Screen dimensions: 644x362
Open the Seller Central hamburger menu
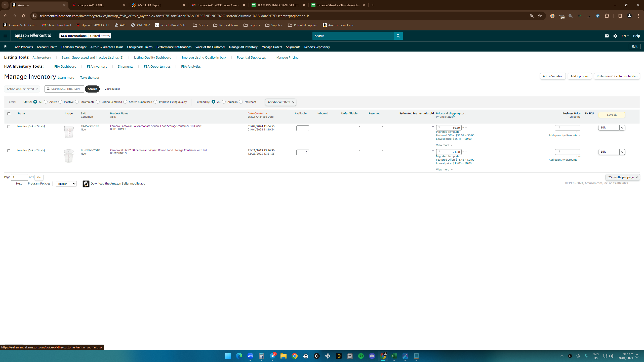5,36
